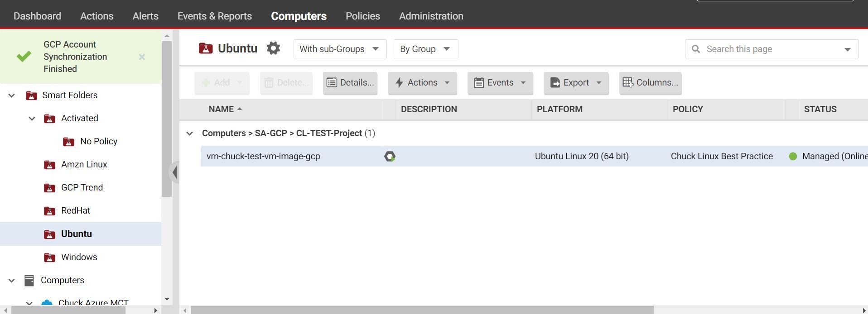The height and width of the screenshot is (314, 868).
Task: Open the Actions toolbar dropdown
Action: (422, 83)
